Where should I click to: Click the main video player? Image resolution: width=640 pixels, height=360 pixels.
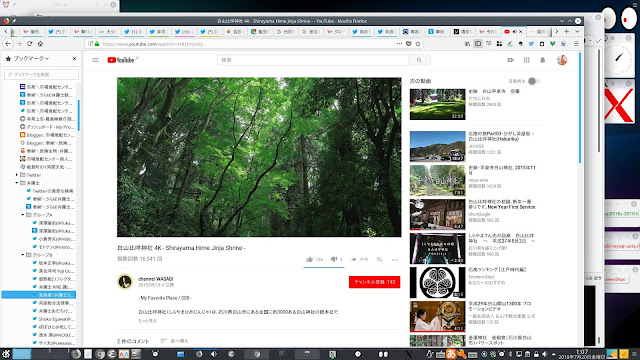259,157
